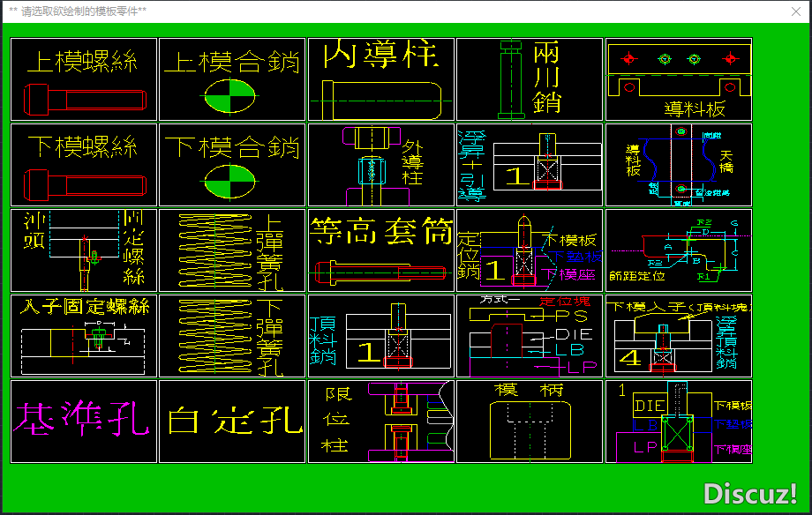Choose the 外導柱 outer guide post tile
The height and width of the screenshot is (515, 812).
pos(380,165)
